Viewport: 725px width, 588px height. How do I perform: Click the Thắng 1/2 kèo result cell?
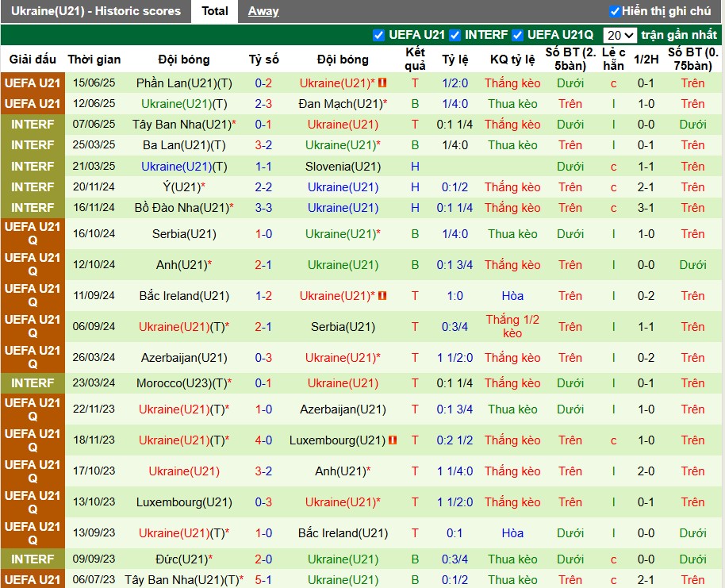coord(512,327)
